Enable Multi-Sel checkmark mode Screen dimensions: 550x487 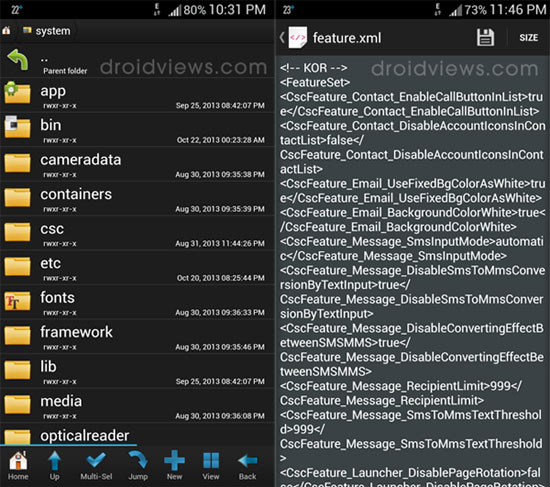(96, 466)
